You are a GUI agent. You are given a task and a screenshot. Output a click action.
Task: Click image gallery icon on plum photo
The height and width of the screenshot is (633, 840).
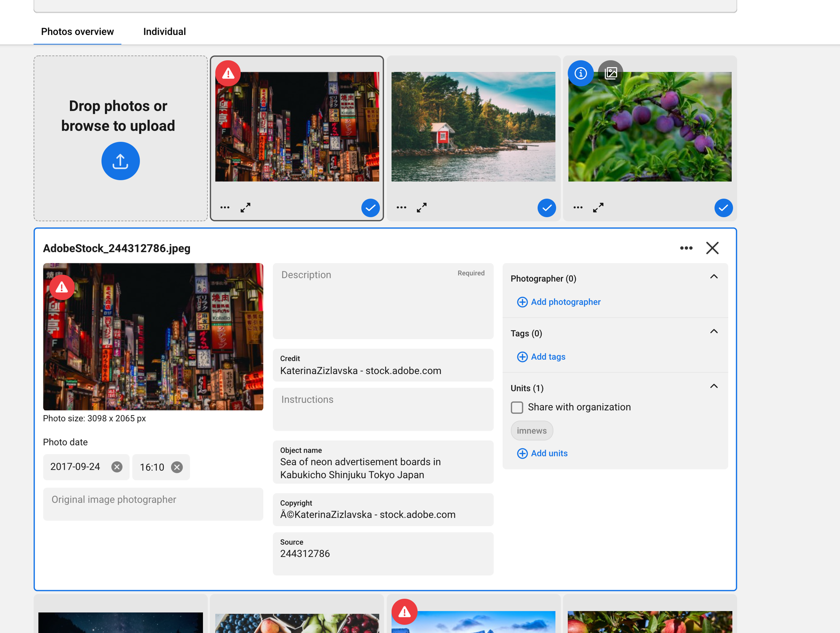[610, 73]
